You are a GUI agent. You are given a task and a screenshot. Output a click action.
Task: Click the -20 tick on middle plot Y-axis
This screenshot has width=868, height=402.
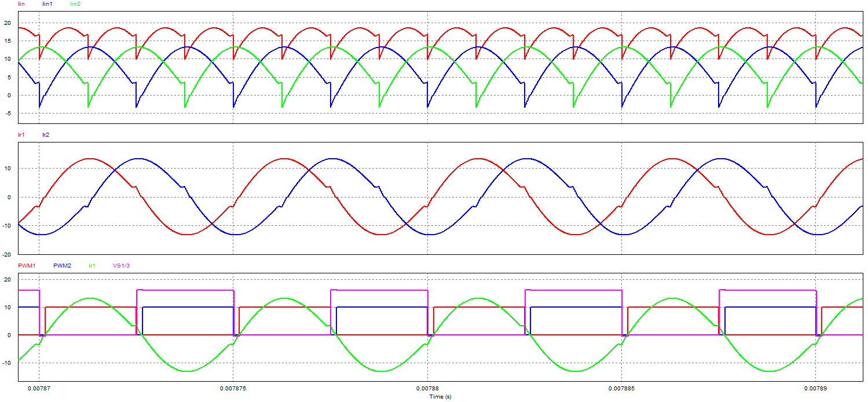pyautogui.click(x=8, y=254)
